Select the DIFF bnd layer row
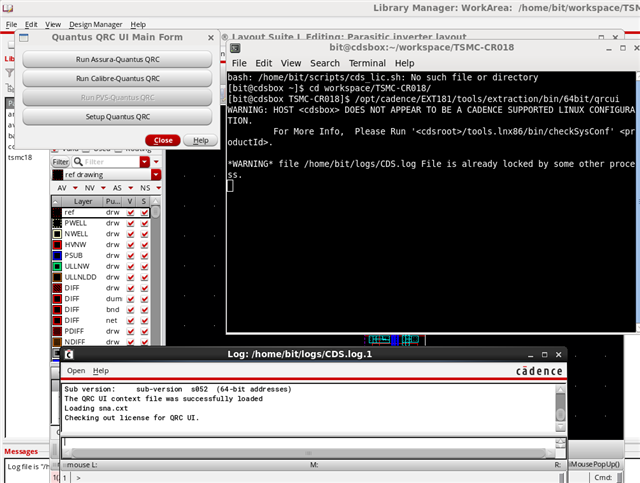640x483 pixels. [x=100, y=310]
